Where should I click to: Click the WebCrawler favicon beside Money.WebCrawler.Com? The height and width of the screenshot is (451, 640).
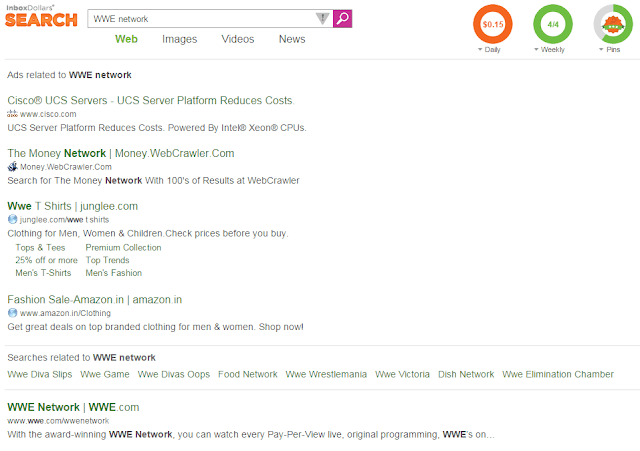point(13,167)
